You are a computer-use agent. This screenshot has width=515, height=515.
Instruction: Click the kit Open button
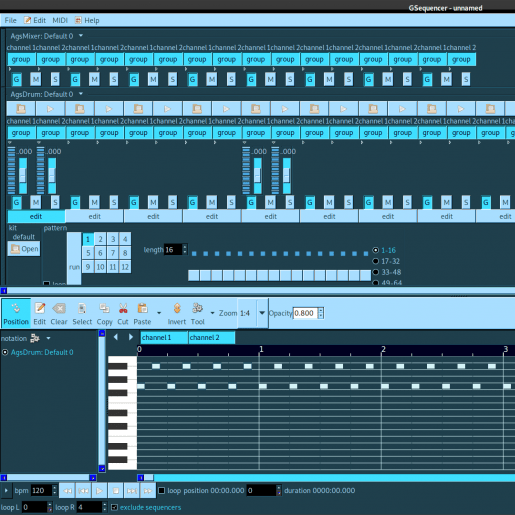pyautogui.click(x=24, y=249)
